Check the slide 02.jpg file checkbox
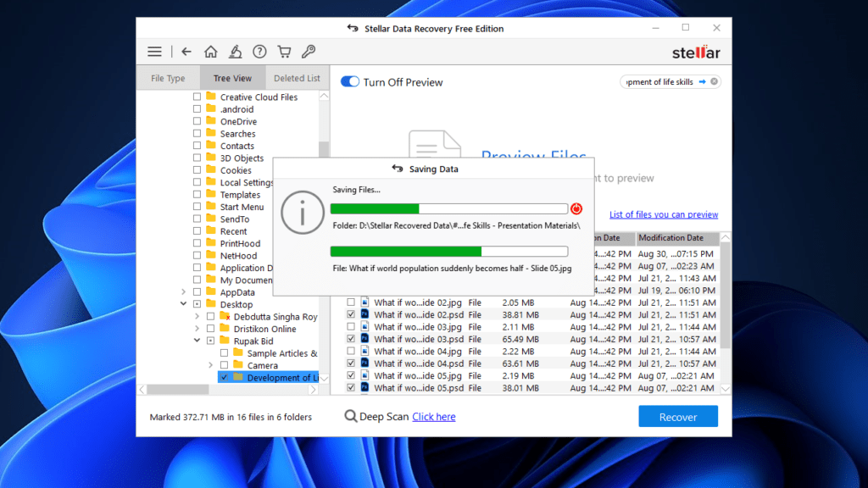The height and width of the screenshot is (488, 868). pos(351,302)
